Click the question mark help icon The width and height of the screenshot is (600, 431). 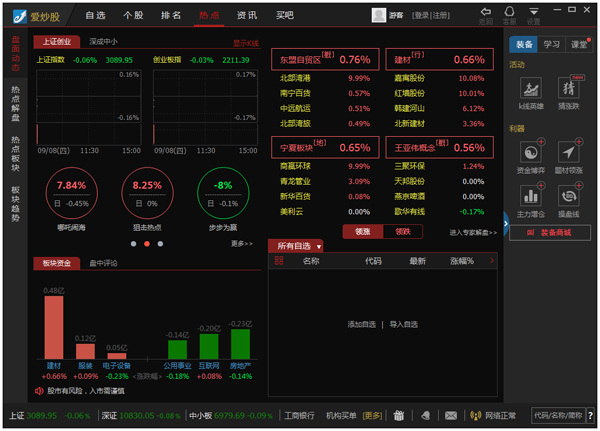[x=591, y=416]
